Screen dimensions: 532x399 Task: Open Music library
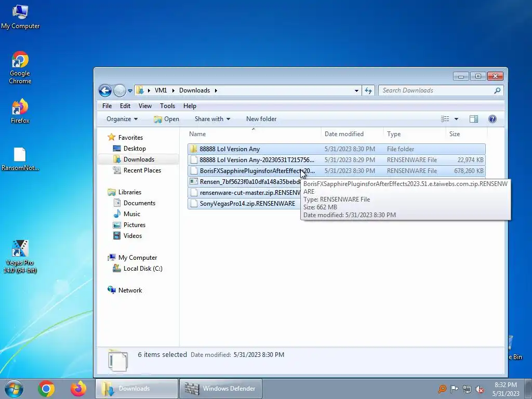[131, 214]
